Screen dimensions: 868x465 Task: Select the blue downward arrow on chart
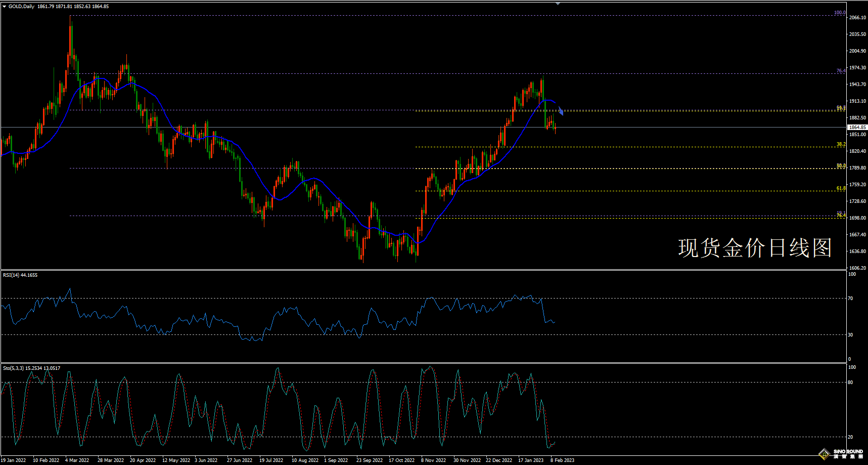[x=561, y=111]
